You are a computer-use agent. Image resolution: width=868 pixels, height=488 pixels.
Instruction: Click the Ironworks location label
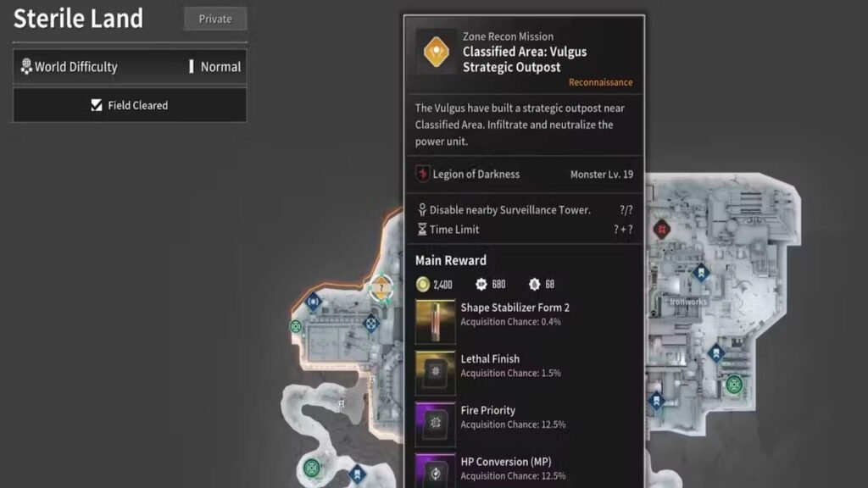687,302
